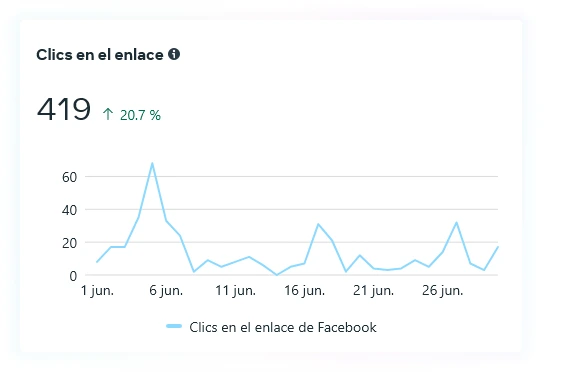This screenshot has height=392, width=562.
Task: Click the 60 value on the y-axis
Action: pyautogui.click(x=70, y=177)
